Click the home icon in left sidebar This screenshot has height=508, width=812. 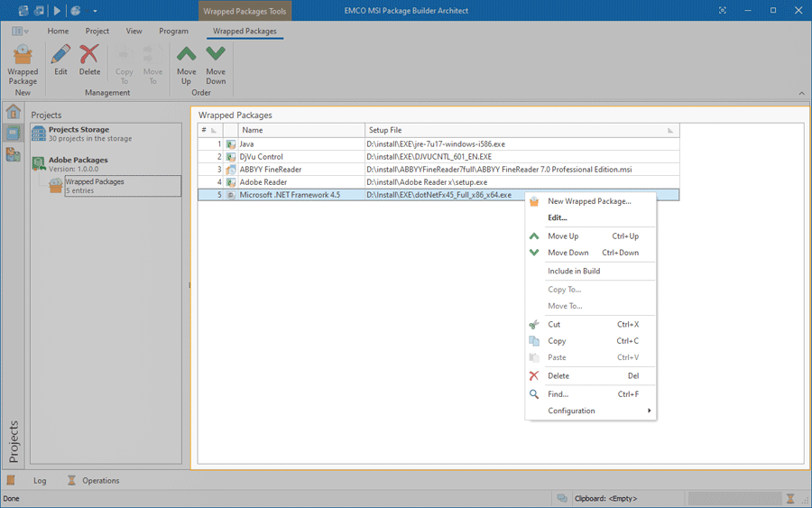(x=13, y=111)
